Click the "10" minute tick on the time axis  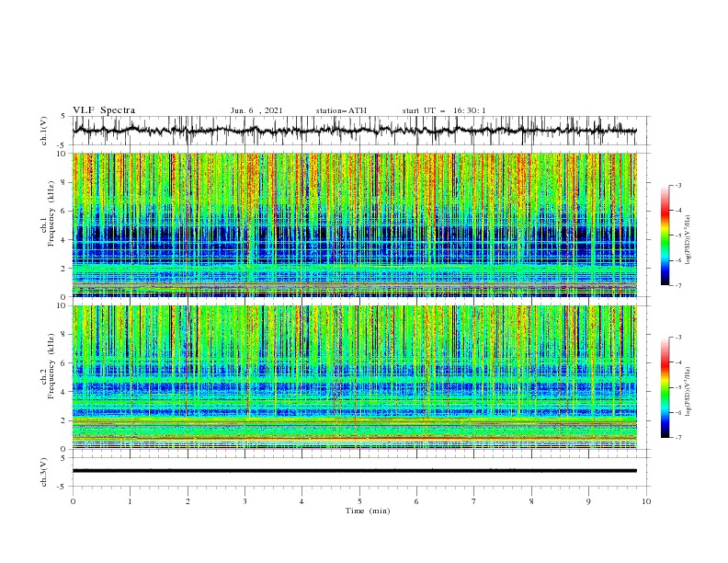click(x=646, y=501)
